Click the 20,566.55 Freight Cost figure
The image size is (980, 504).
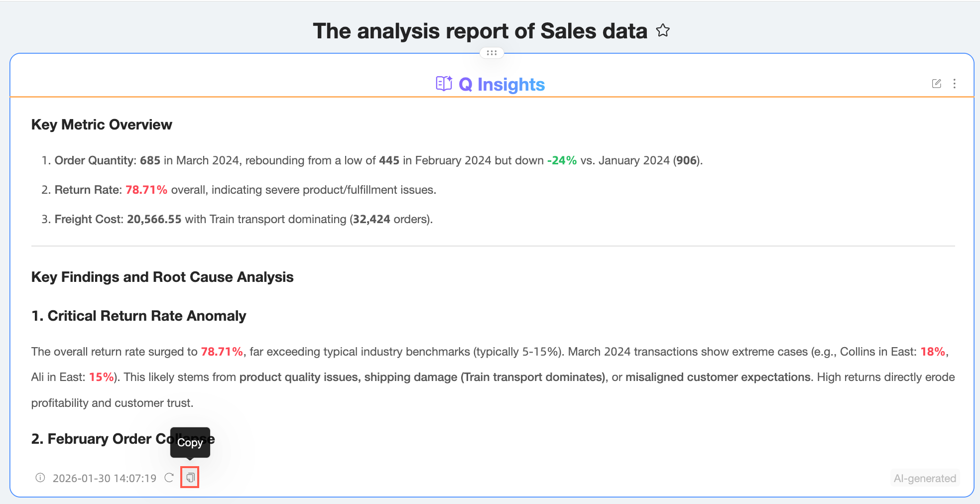click(154, 219)
